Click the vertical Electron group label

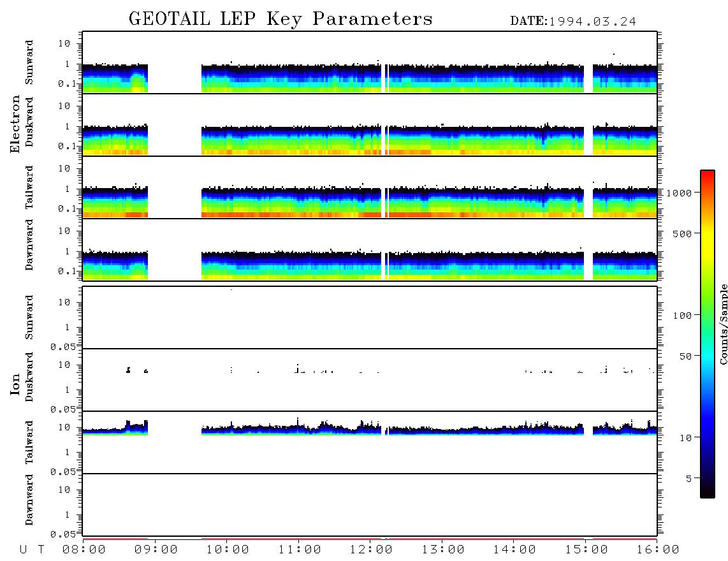(15, 124)
